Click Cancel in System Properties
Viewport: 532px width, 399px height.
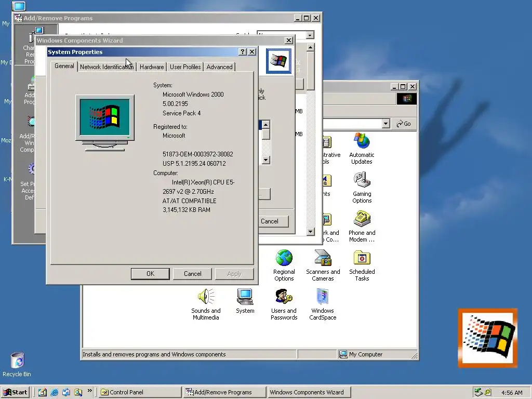(x=192, y=274)
